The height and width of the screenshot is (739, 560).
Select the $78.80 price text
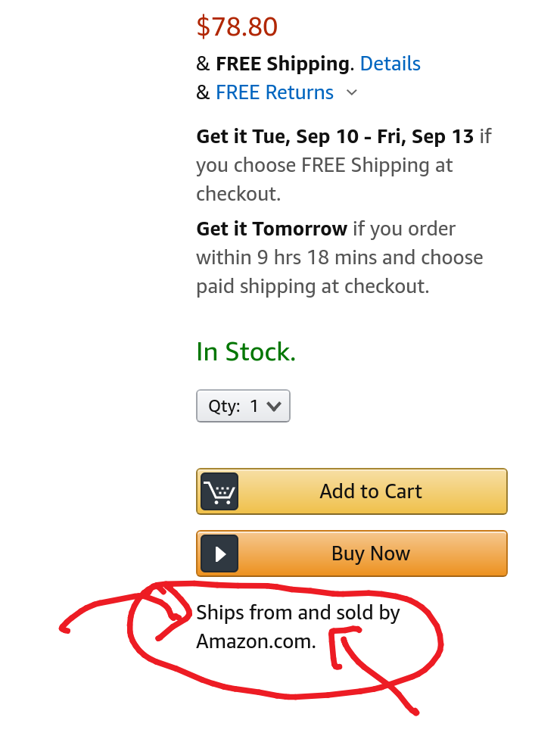237,27
